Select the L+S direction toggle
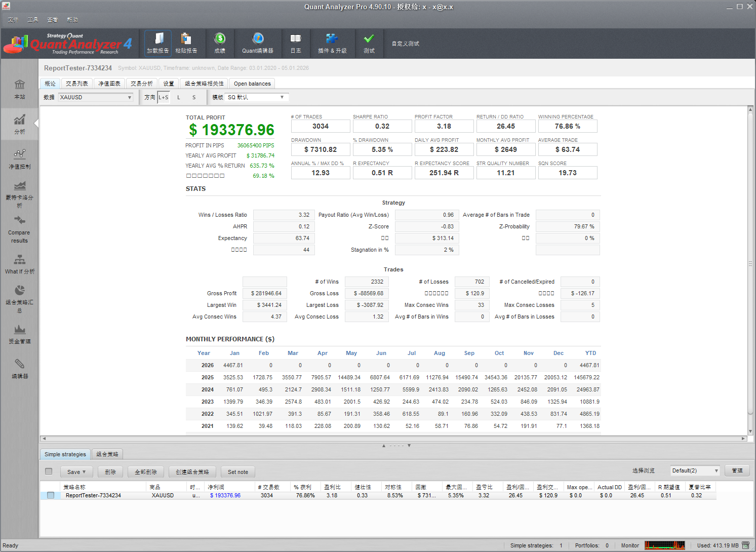Screen dimensions: 756x552 [x=164, y=97]
